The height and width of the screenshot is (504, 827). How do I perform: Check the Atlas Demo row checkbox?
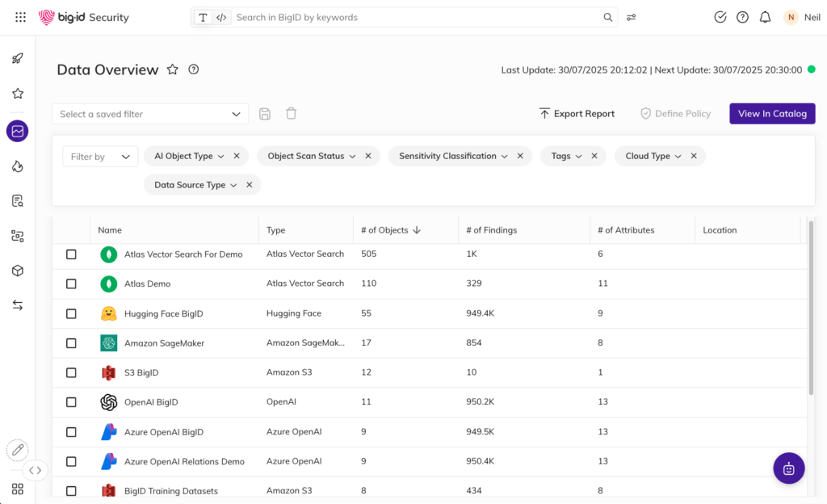(71, 283)
